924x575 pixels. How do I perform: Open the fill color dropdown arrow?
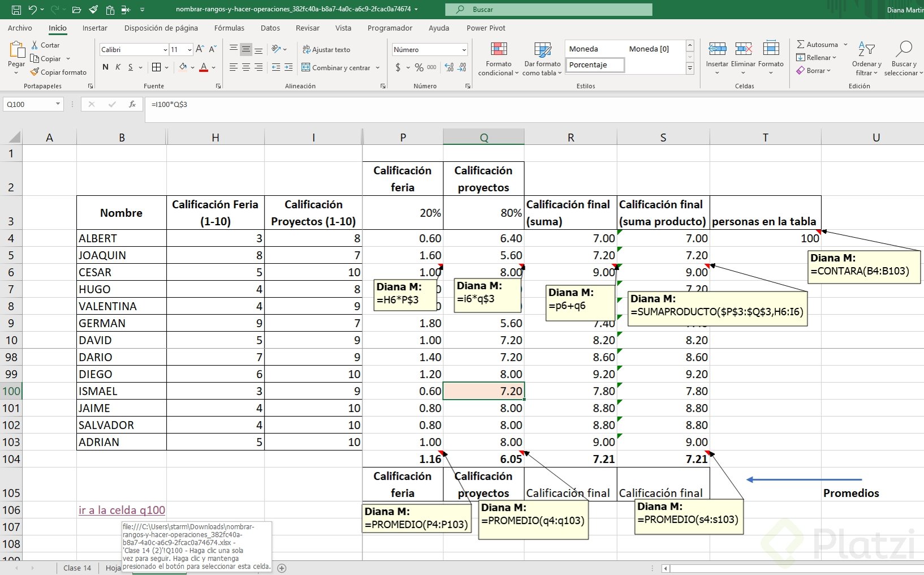(192, 67)
